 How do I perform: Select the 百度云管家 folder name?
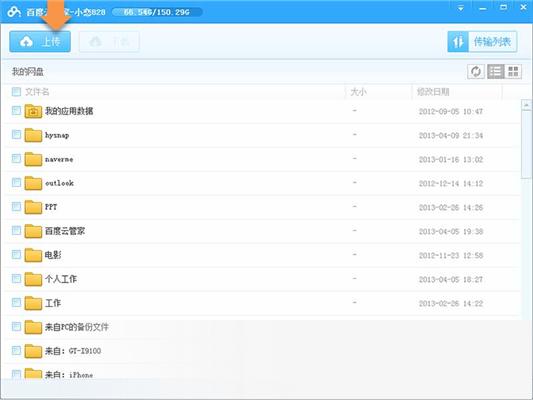coord(65,231)
